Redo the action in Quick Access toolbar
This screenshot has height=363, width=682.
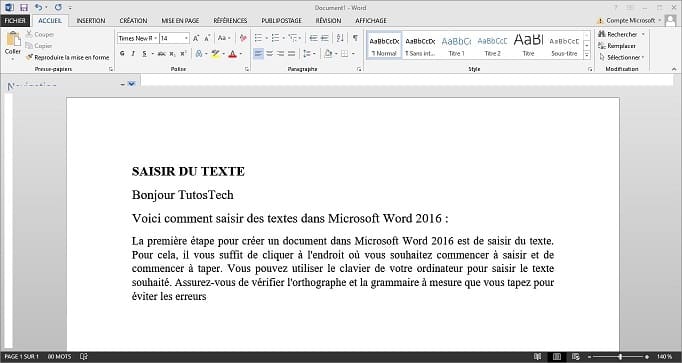58,7
